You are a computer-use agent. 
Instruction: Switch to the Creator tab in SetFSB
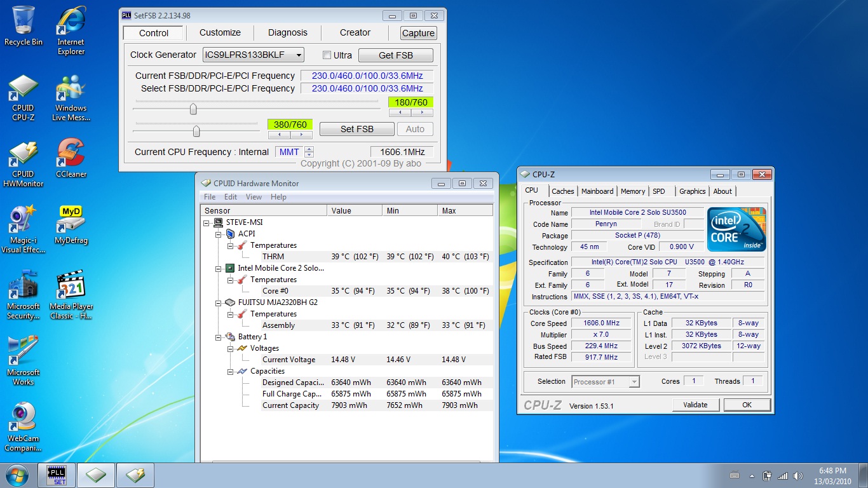(355, 32)
